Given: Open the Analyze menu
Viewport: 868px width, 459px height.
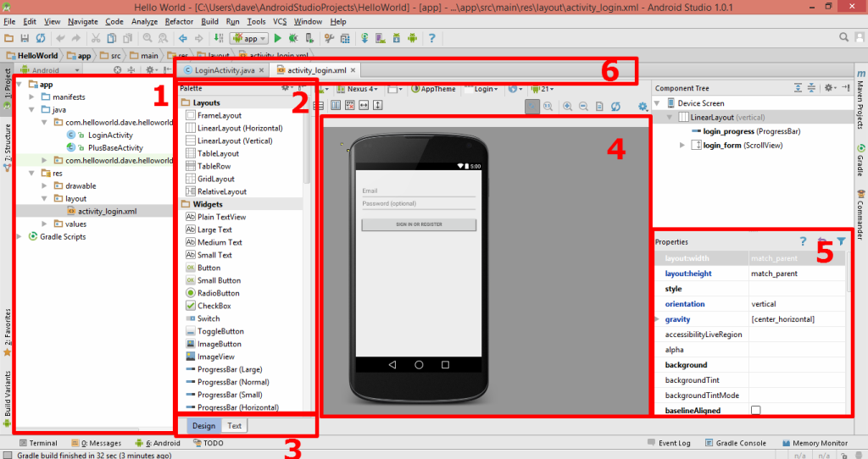Looking at the screenshot, I should point(144,21).
